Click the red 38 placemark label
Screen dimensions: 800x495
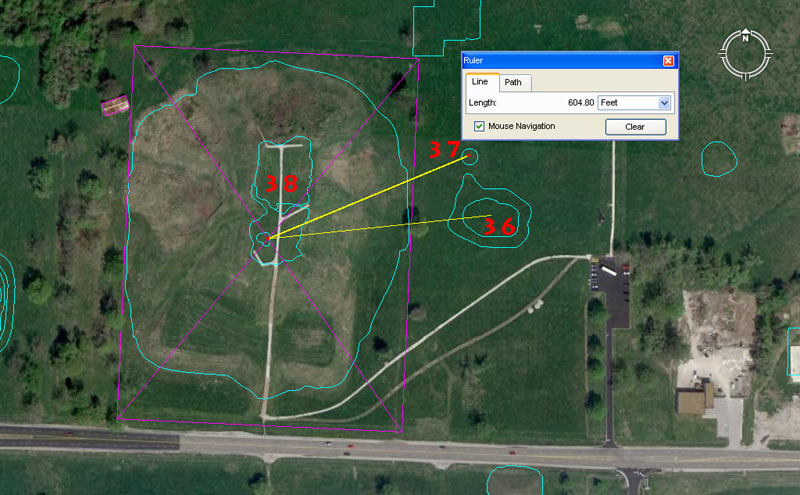click(x=281, y=184)
